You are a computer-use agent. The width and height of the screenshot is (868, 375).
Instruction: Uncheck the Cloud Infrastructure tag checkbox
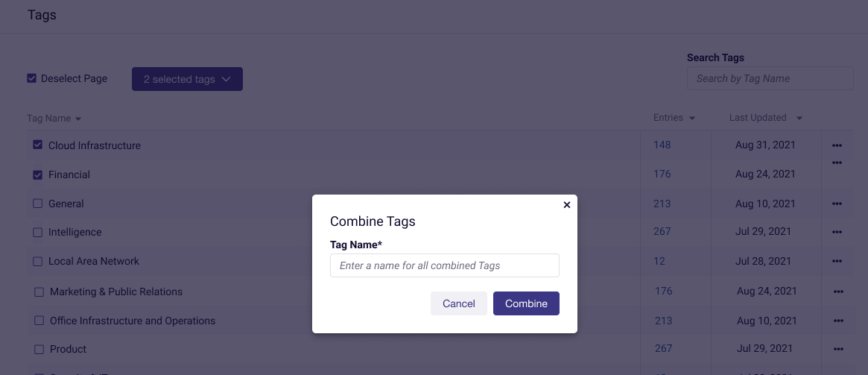click(x=37, y=145)
